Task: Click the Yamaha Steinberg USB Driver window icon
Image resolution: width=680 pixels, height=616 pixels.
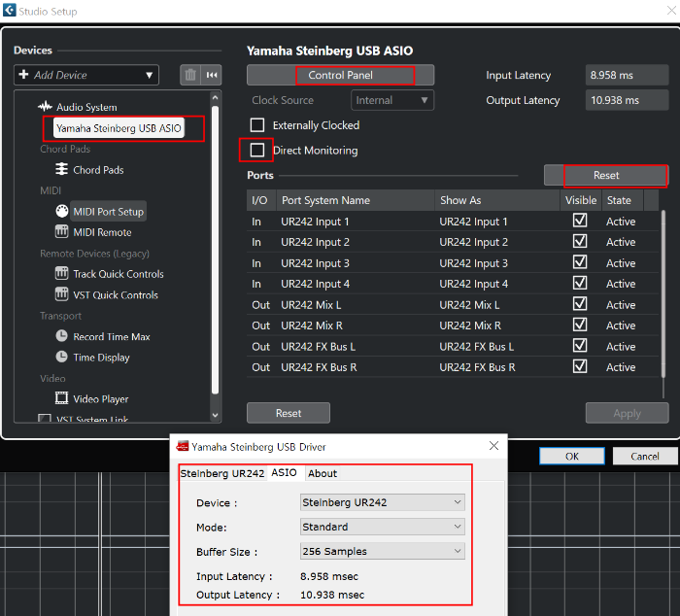Action: [x=183, y=446]
